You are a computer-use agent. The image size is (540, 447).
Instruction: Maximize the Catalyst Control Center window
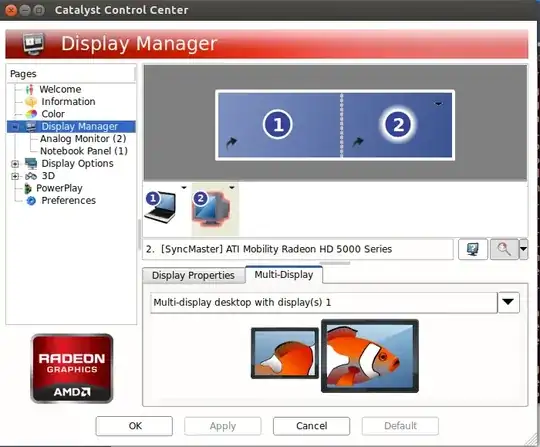(39, 10)
